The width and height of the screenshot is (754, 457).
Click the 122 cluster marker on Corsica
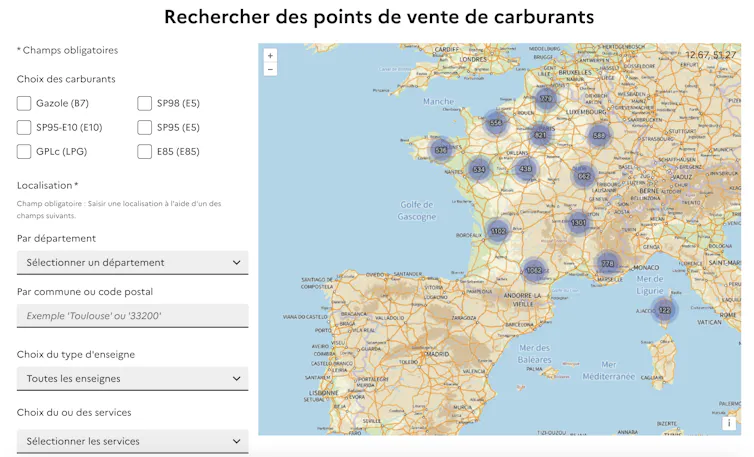point(665,310)
